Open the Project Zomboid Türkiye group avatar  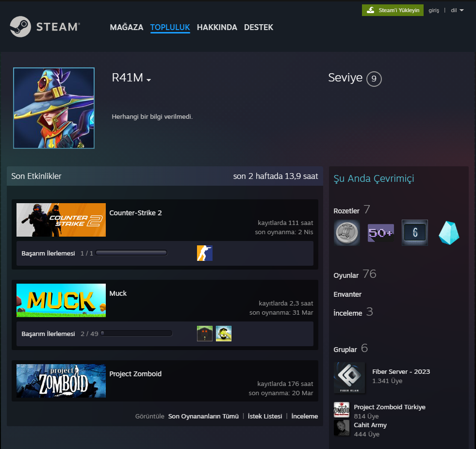pos(342,410)
